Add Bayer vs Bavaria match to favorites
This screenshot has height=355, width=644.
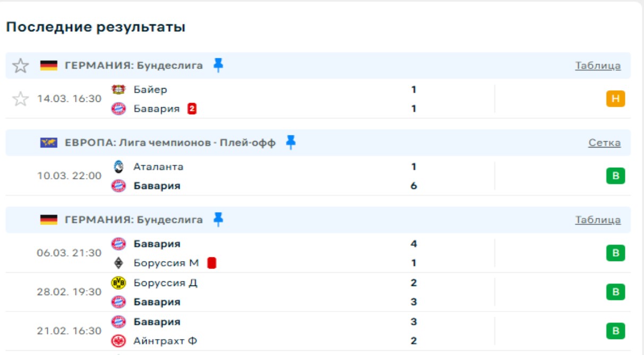(x=20, y=99)
